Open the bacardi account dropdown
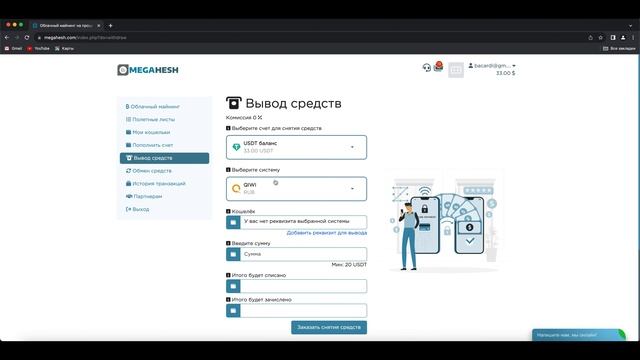 pos(492,66)
